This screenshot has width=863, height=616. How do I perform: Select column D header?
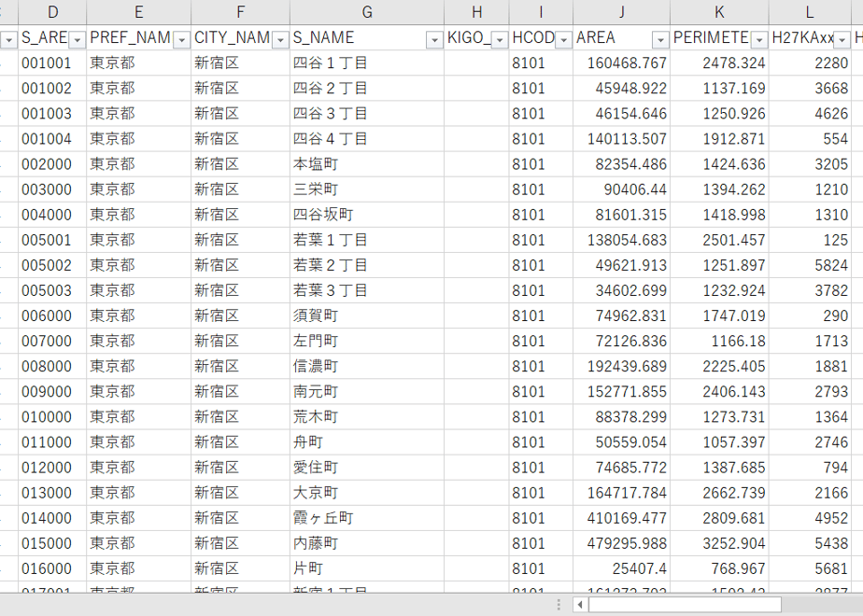(52, 12)
